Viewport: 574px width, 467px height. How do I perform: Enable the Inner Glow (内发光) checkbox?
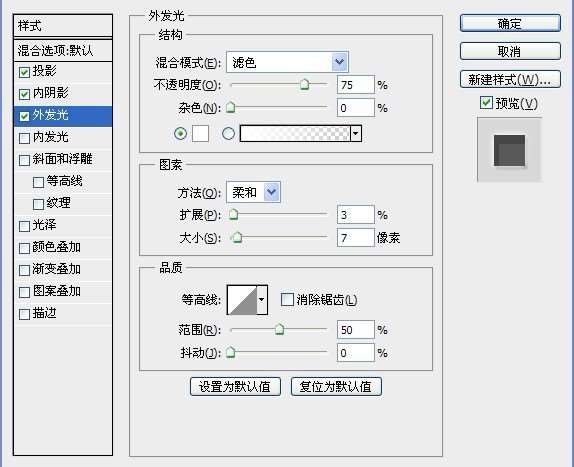click(24, 138)
